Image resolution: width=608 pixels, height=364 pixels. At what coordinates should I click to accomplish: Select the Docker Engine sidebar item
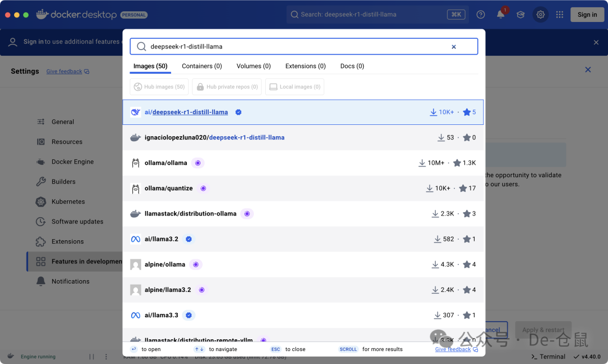67,161
